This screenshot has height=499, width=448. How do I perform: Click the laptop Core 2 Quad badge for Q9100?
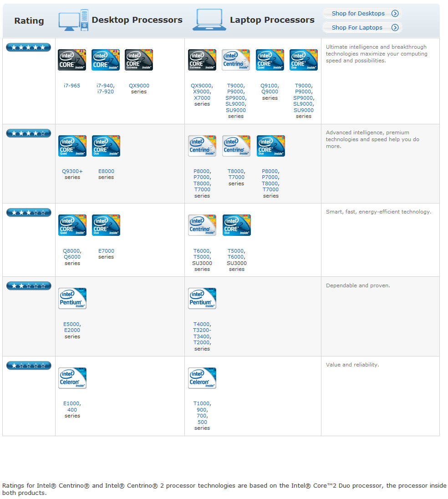click(270, 60)
